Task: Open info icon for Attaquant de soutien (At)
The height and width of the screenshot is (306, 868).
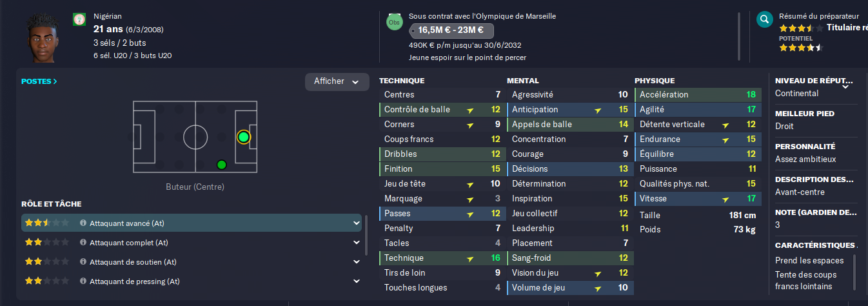Action: 83,262
